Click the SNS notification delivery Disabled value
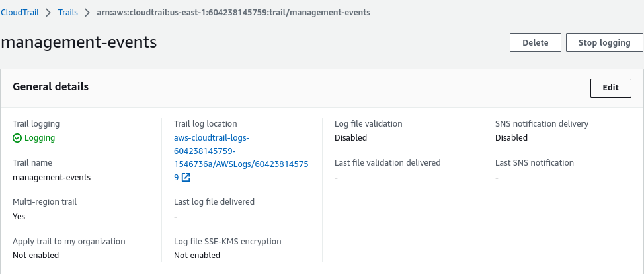 click(511, 138)
